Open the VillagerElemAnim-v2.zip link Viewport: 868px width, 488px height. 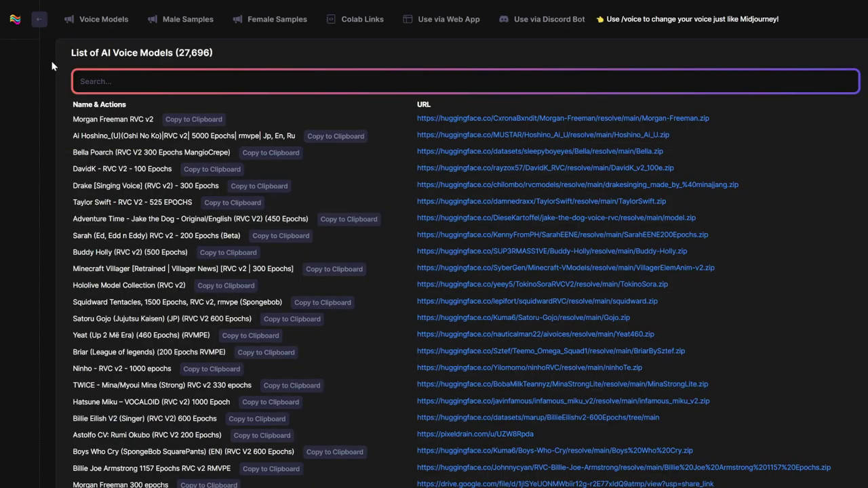pyautogui.click(x=566, y=268)
